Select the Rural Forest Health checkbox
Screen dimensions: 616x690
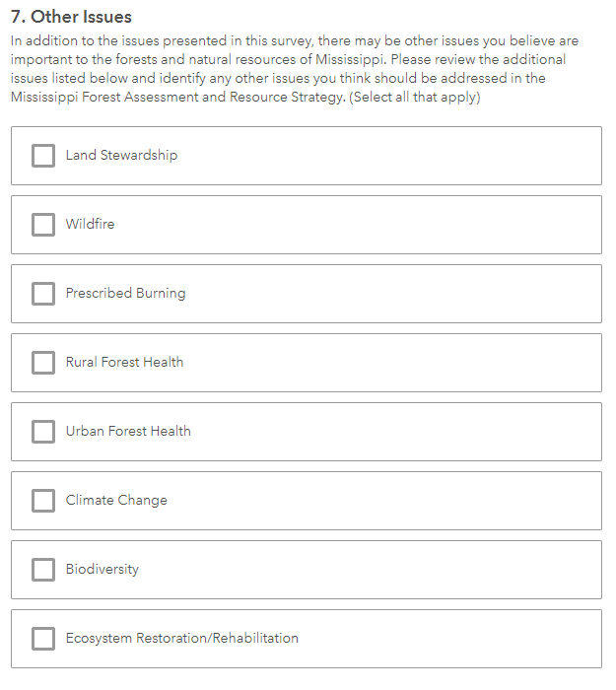43,363
